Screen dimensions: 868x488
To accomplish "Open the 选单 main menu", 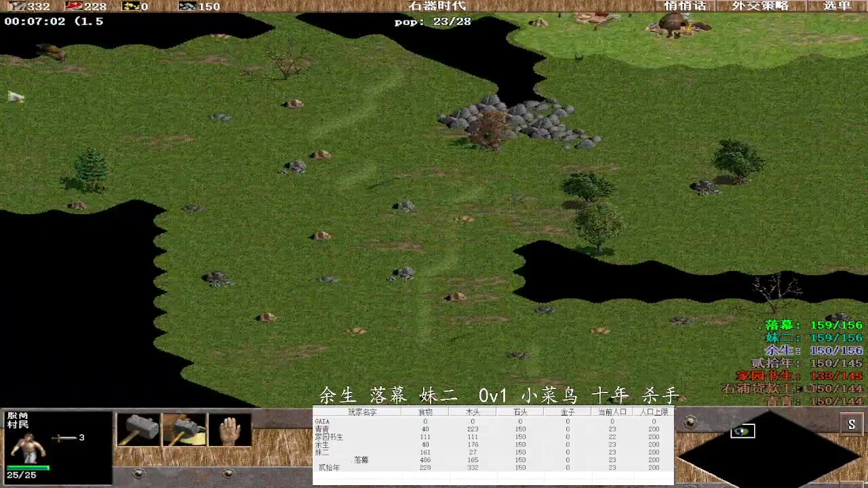I will tap(837, 5).
